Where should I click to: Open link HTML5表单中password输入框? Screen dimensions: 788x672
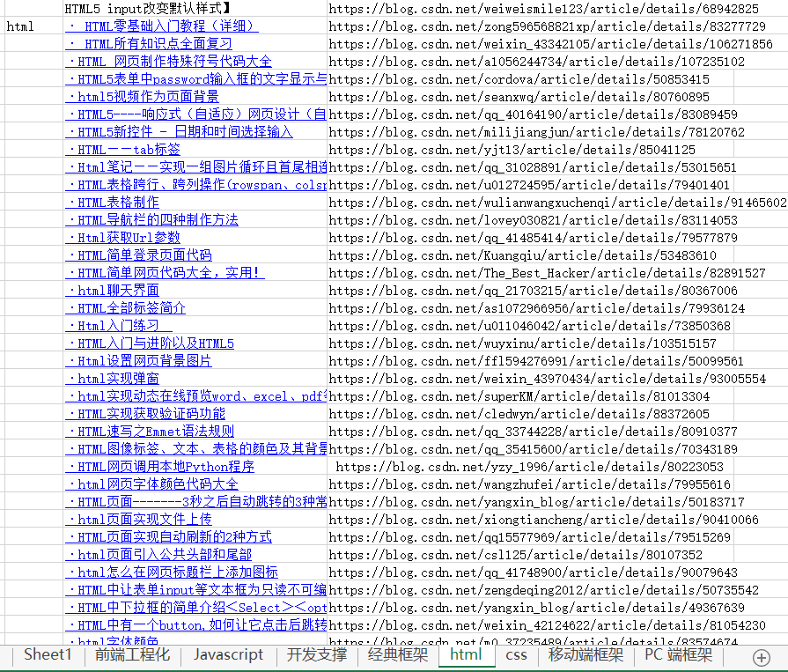[x=196, y=79]
